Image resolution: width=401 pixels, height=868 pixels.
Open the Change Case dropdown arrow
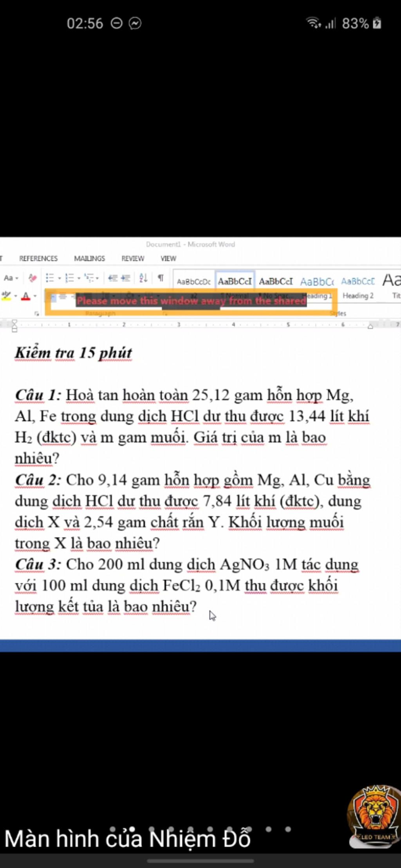[x=17, y=278]
